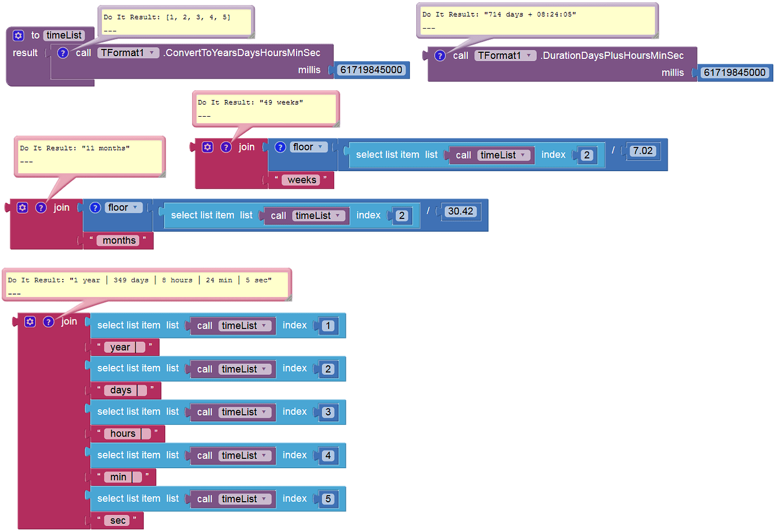Click the "sec" text string block

[118, 521]
